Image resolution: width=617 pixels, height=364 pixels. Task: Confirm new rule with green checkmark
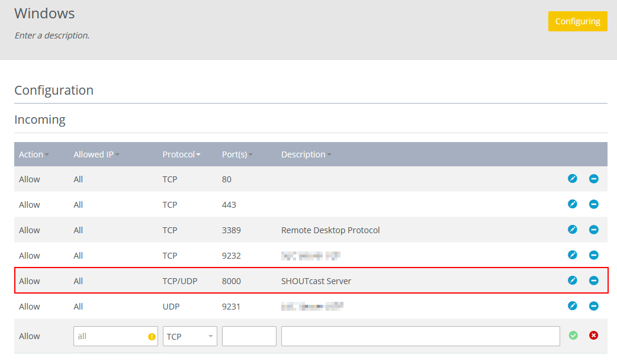(573, 335)
